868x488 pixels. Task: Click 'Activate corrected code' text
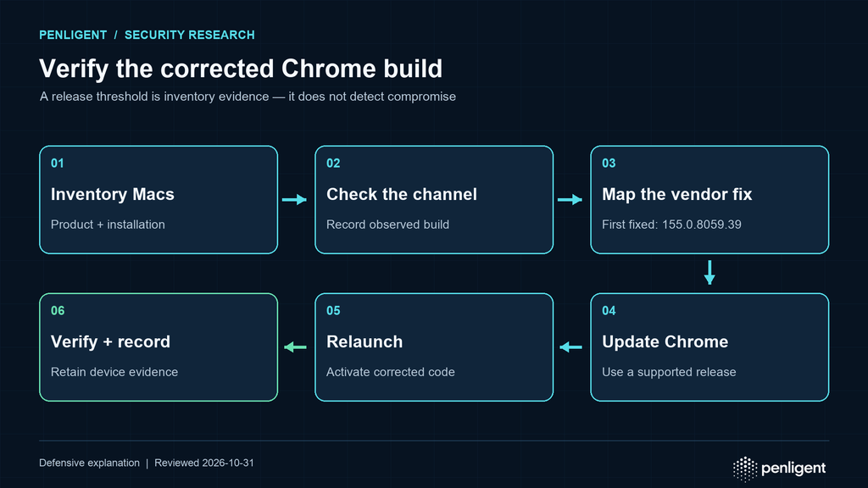(390, 373)
